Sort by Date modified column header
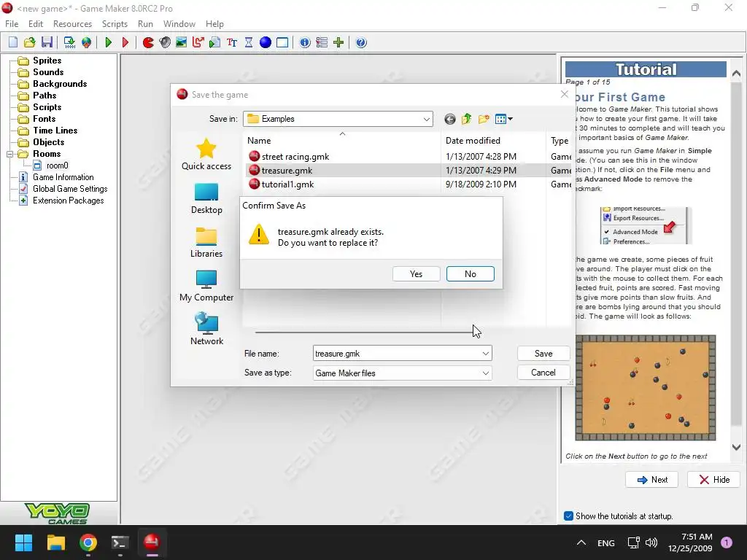Screen dimensions: 747x560 click(x=473, y=141)
